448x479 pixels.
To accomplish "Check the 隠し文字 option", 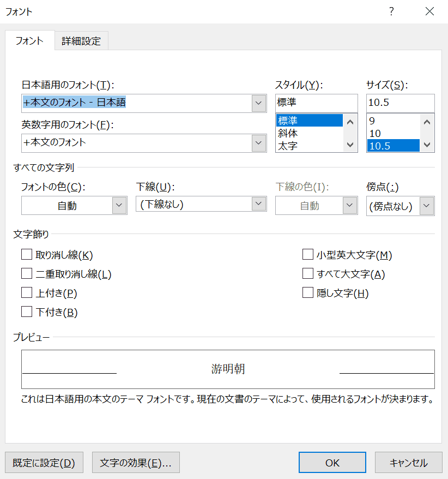I will tap(308, 292).
